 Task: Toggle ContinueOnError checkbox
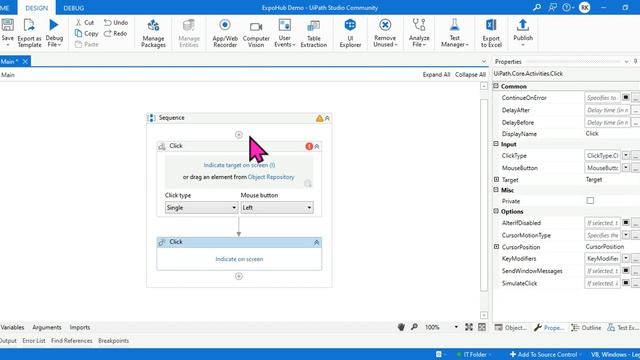coord(626,98)
